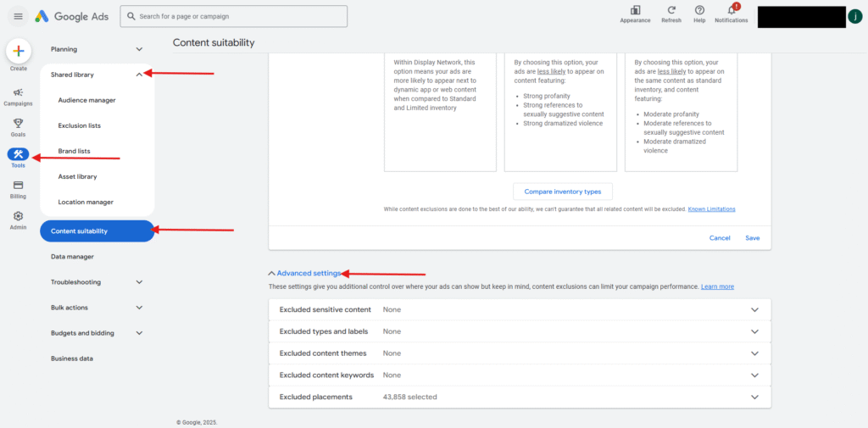Viewport: 868px width, 428px height.
Task: Open the Tools section
Action: click(19, 158)
